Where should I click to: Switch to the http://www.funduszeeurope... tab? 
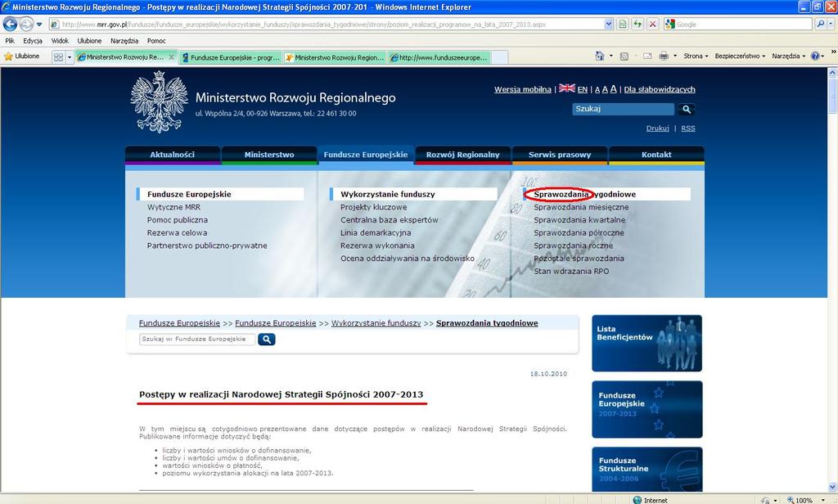point(439,57)
